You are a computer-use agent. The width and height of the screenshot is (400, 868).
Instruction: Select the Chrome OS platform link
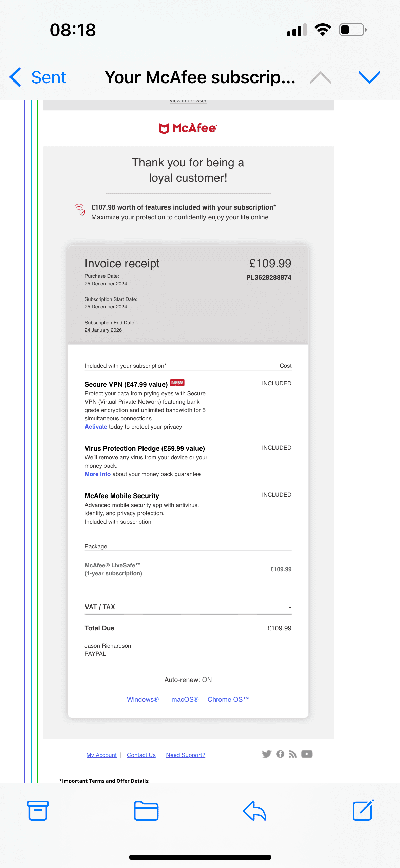(x=228, y=699)
